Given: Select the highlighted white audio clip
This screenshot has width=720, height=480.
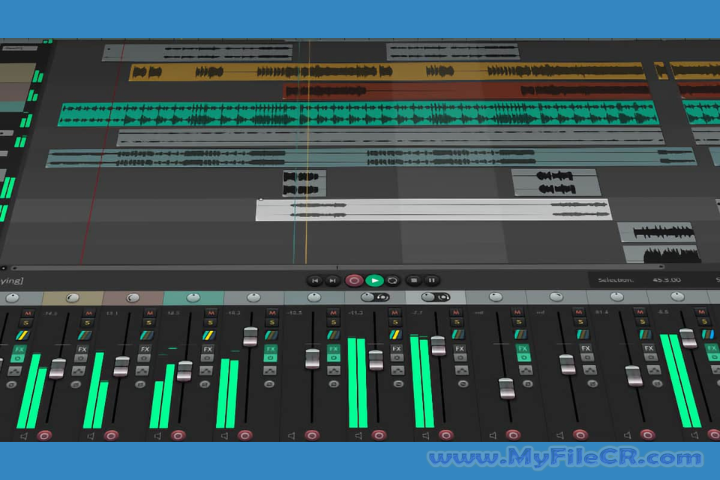Looking at the screenshot, I should pos(433,210).
